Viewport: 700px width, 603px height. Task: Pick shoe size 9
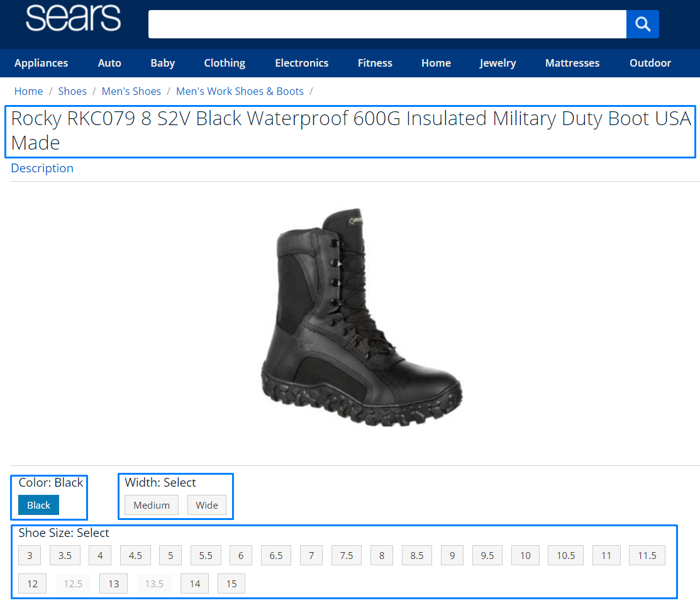[x=452, y=556]
